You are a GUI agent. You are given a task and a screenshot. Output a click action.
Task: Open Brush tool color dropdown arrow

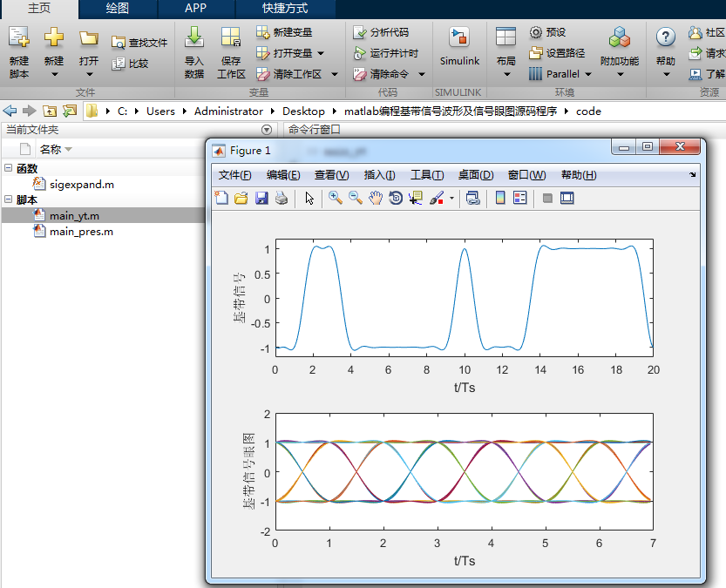click(451, 199)
